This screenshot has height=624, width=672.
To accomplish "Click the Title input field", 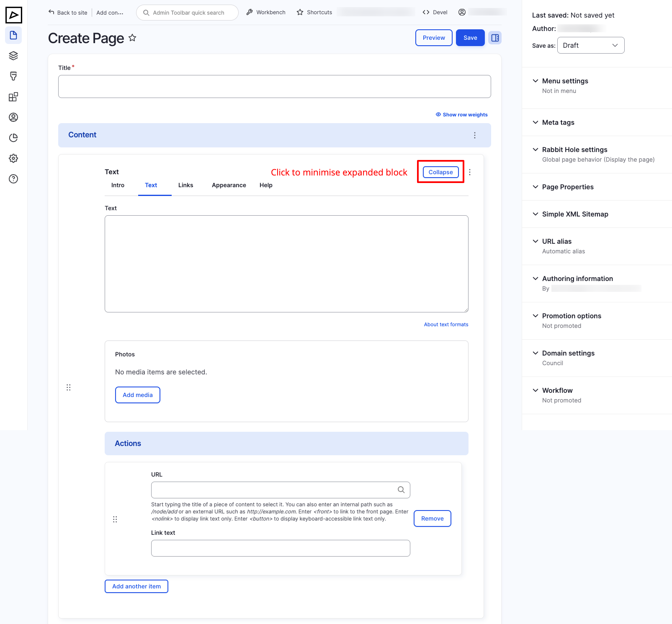I will [274, 87].
